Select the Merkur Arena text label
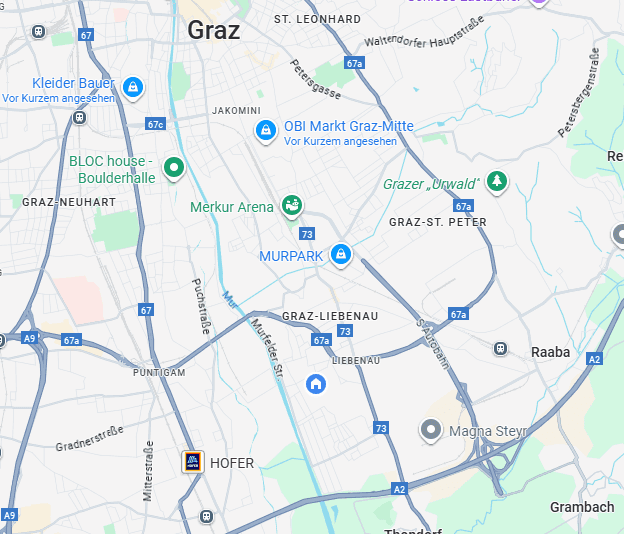Image resolution: width=624 pixels, height=534 pixels. [232, 207]
